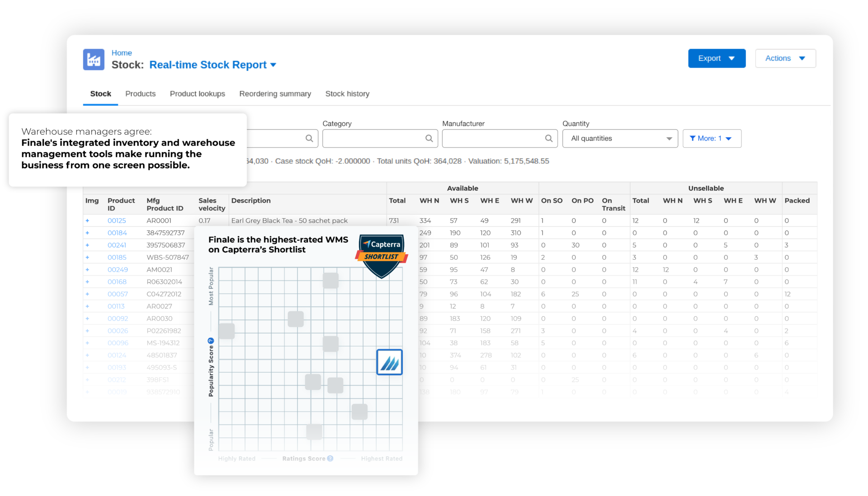The image size is (868, 496).
Task: Open product ID 00249 link
Action: coord(118,270)
